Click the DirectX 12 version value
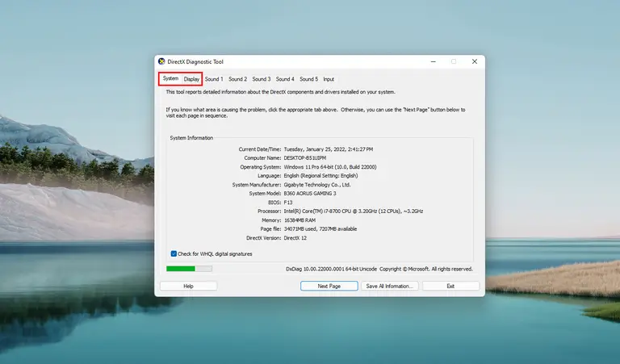This screenshot has height=364, width=620. point(295,238)
